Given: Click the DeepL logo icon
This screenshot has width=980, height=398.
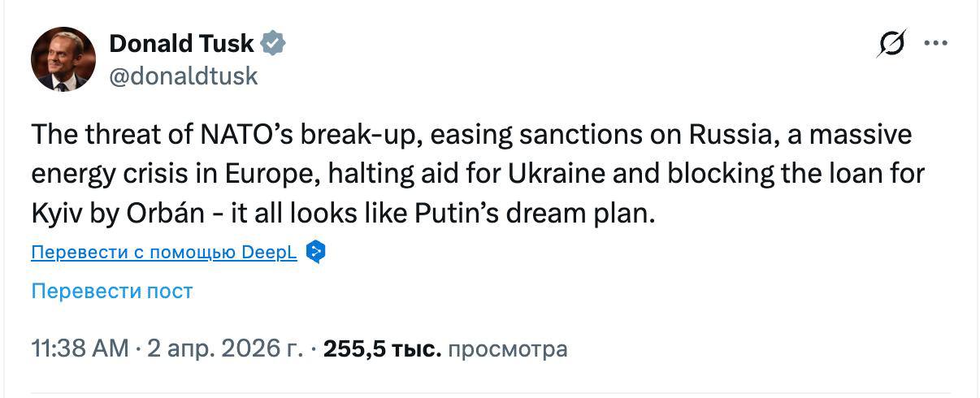Looking at the screenshot, I should pos(315,253).
